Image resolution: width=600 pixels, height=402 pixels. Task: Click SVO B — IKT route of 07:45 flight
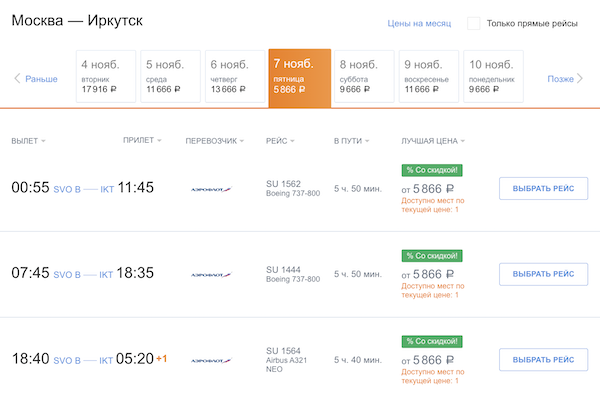(x=83, y=274)
